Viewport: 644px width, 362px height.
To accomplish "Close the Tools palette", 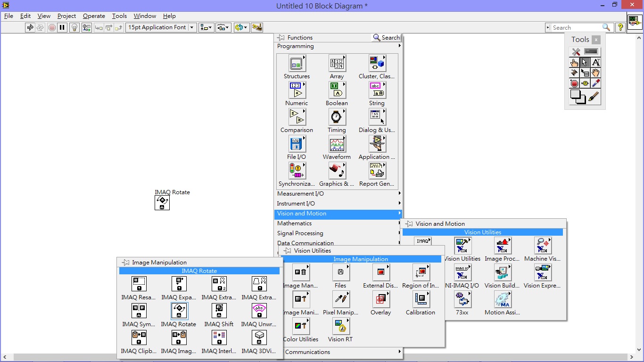I will [x=596, y=40].
